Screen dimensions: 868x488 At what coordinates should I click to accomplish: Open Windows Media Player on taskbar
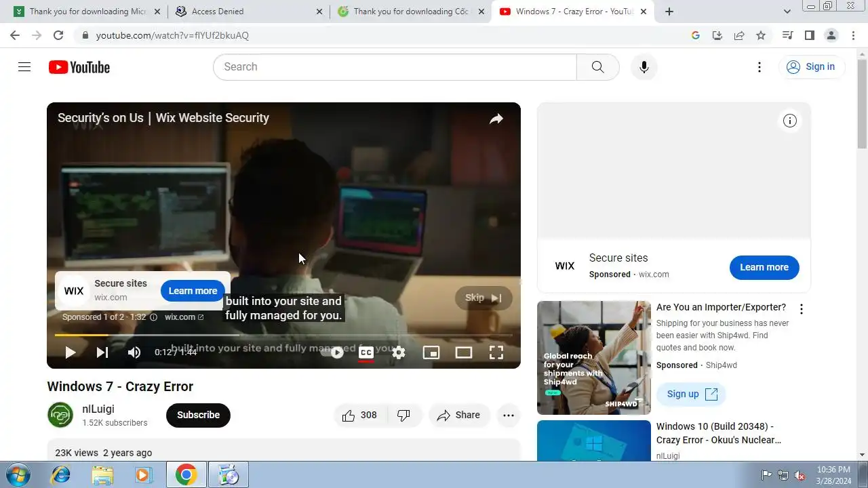coord(143,474)
